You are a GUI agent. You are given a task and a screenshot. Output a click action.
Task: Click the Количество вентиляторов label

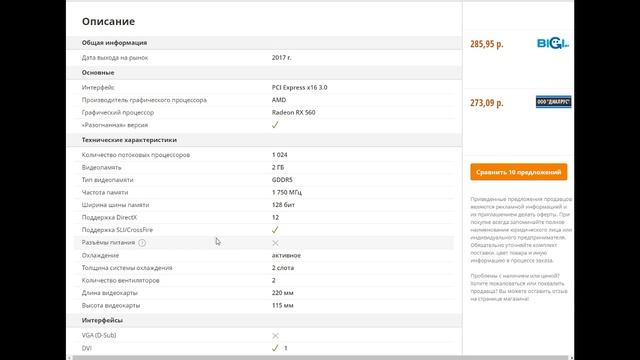[x=120, y=280]
